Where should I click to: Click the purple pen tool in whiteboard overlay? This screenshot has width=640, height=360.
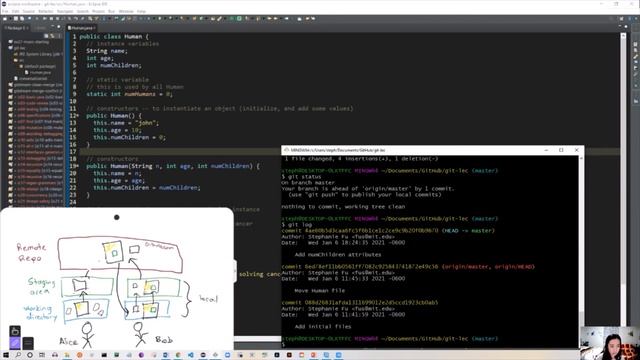(x=15, y=343)
